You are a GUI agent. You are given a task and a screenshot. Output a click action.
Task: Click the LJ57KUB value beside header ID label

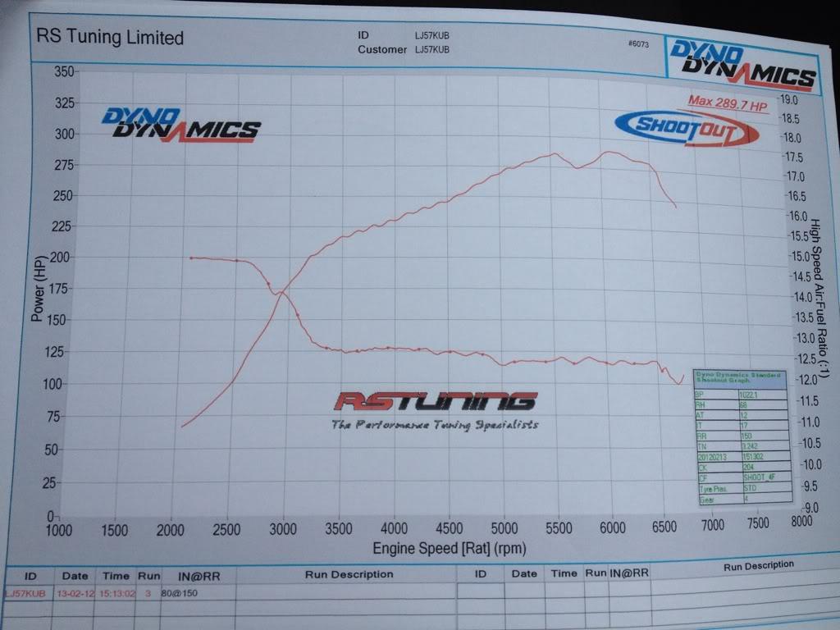tap(431, 36)
